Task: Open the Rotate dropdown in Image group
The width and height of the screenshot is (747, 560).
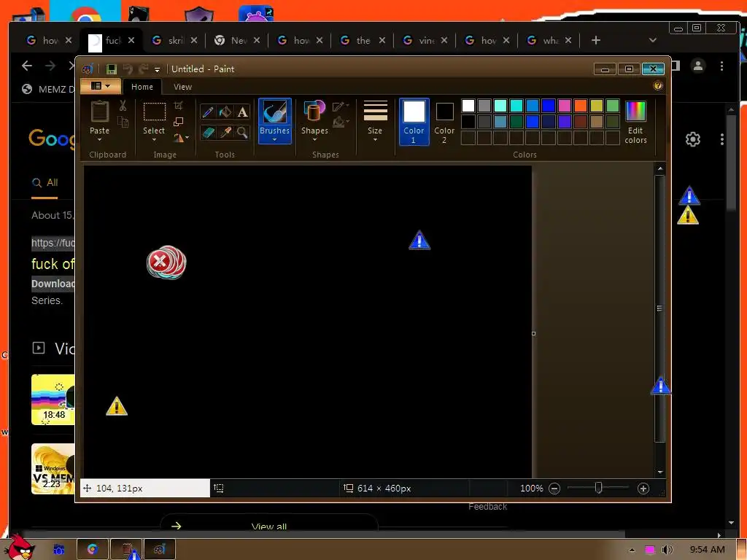Action: (x=181, y=138)
